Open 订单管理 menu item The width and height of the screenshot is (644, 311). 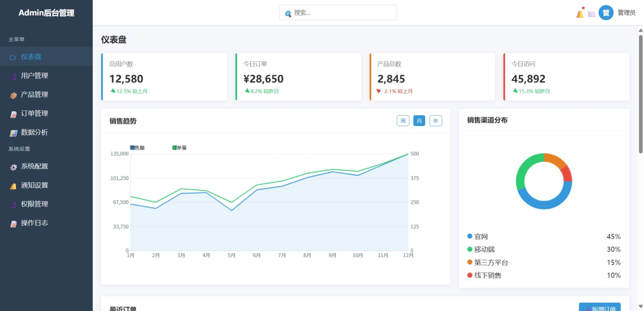click(x=34, y=113)
